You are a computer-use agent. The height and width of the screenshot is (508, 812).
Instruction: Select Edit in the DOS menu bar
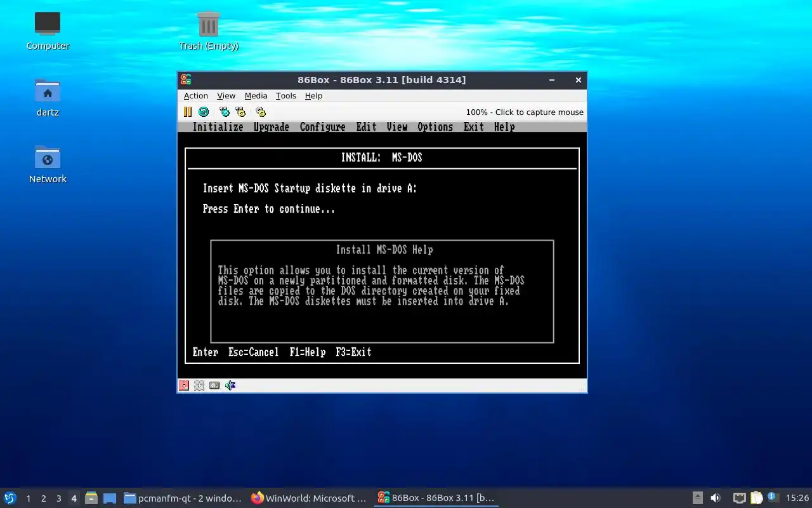point(366,127)
